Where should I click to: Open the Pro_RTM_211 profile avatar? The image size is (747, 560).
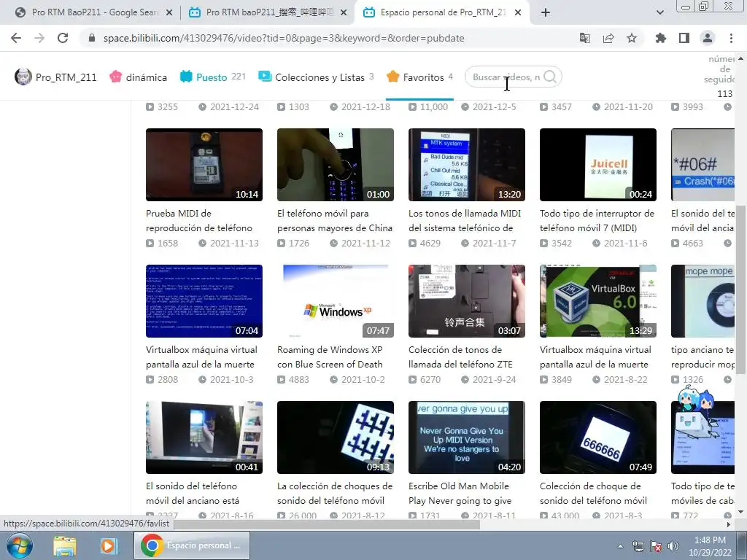(x=23, y=77)
